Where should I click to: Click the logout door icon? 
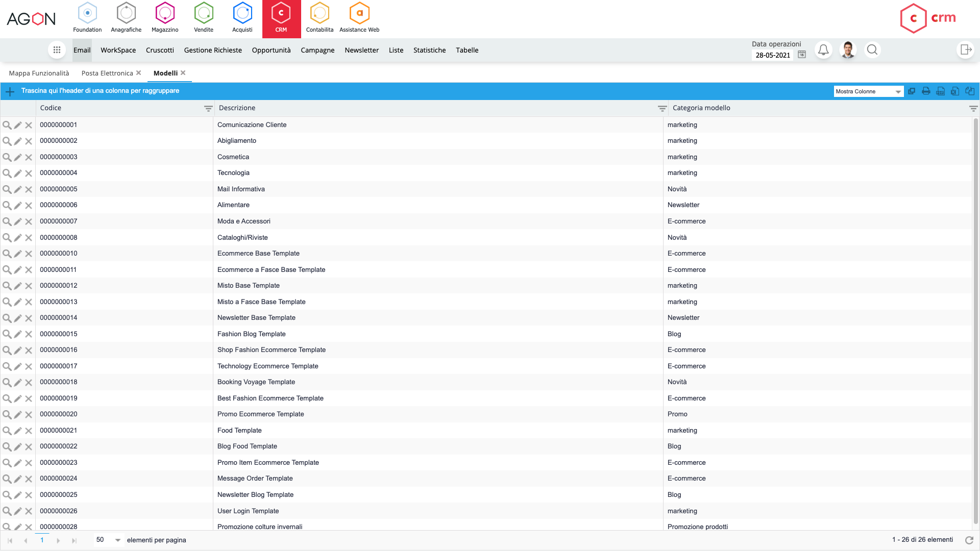pos(965,50)
